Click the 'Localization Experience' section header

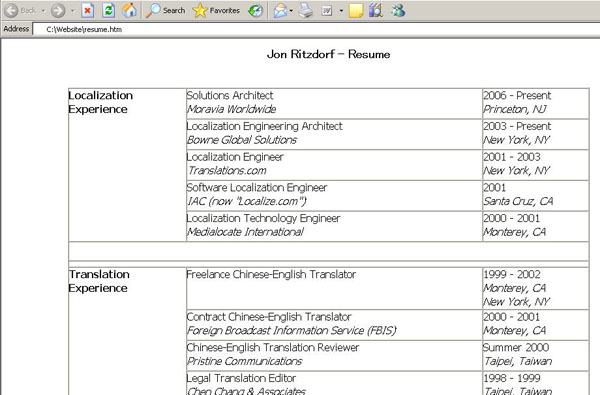(x=100, y=102)
